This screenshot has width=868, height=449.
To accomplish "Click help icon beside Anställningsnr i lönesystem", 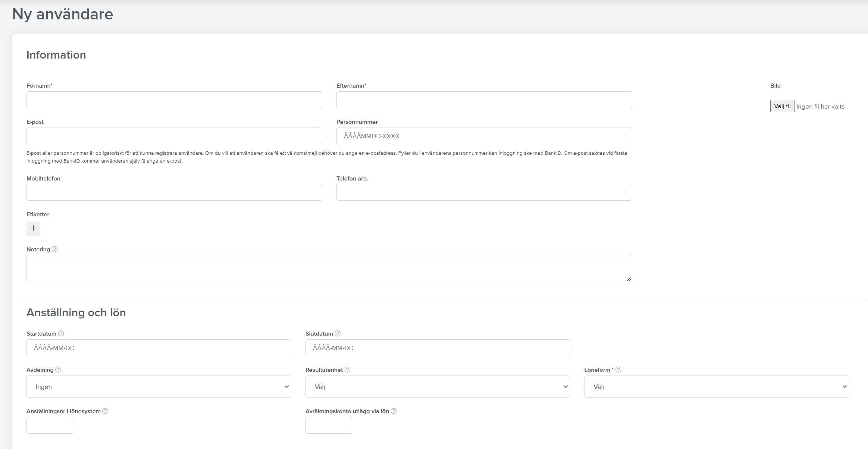I will [x=105, y=411].
